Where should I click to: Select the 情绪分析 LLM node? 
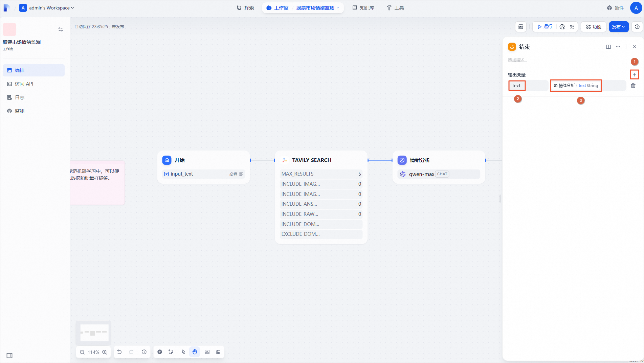click(439, 167)
